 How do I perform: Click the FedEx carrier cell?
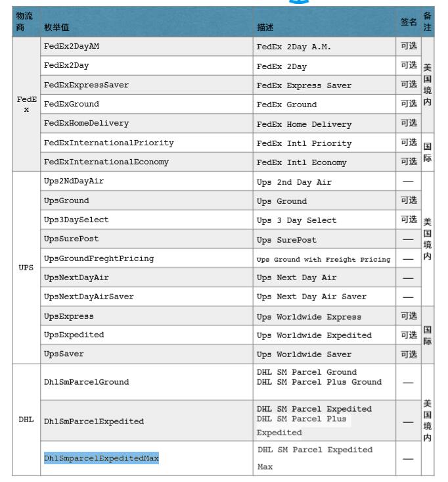pos(26,104)
